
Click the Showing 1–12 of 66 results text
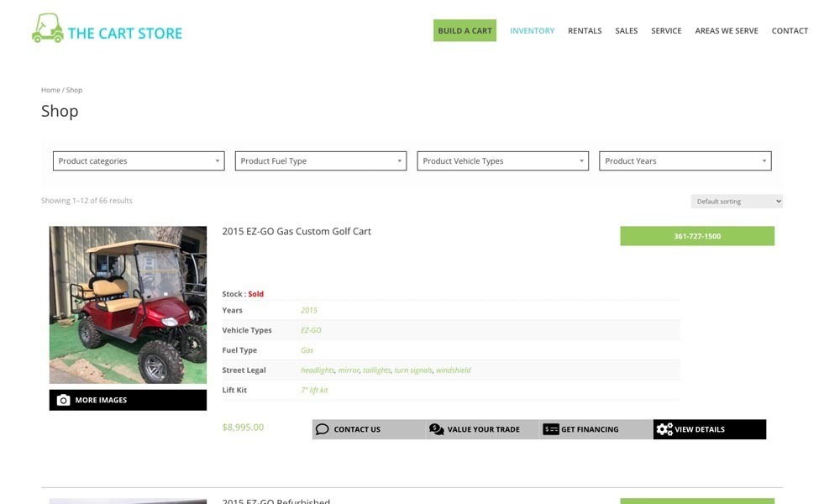[87, 201]
